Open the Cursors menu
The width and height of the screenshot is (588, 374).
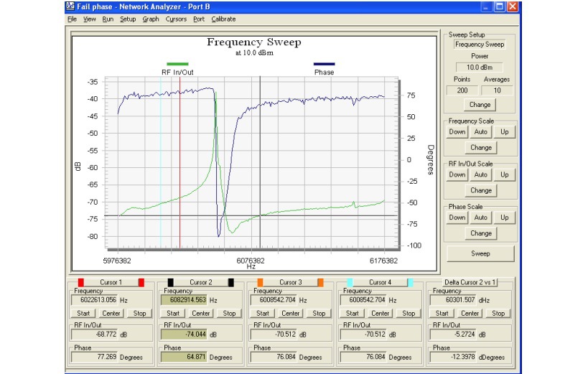(175, 19)
